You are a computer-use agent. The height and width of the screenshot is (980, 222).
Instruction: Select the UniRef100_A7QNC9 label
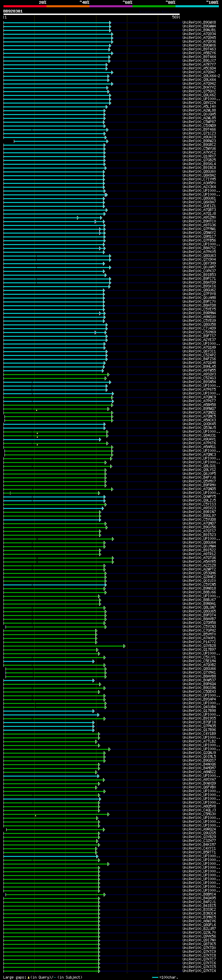pos(199,397)
